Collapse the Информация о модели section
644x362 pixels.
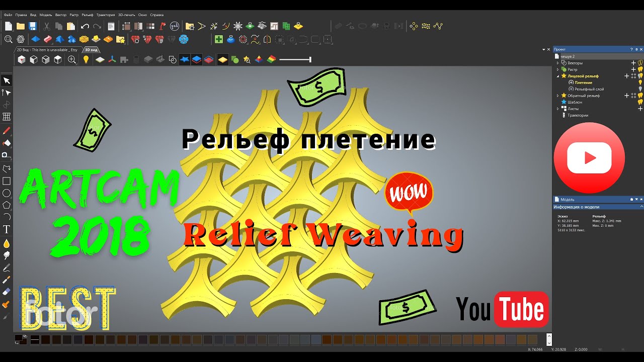(641, 207)
